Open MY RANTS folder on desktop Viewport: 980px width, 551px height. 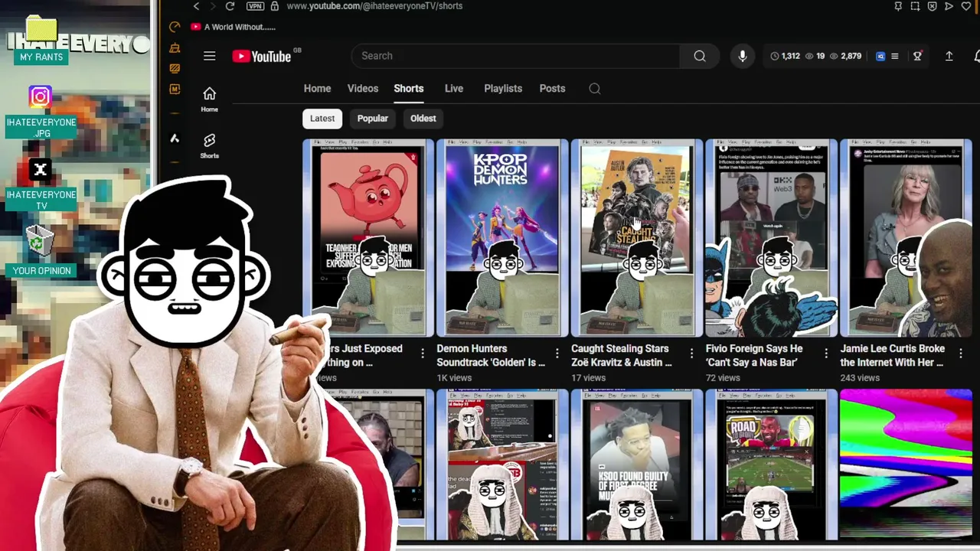[x=41, y=40]
